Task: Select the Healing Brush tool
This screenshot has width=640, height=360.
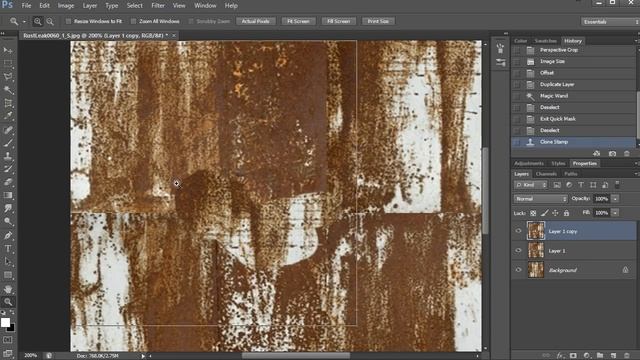Action: 8,130
